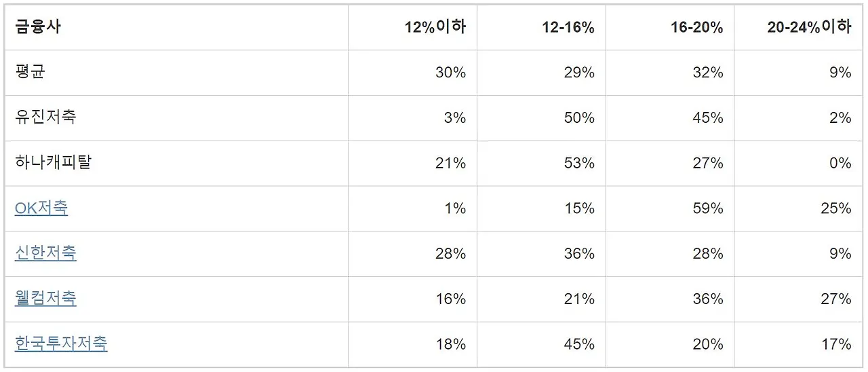Screen dimensions: 868x372
Task: Open the 한국투자저축 link
Action: 61,344
